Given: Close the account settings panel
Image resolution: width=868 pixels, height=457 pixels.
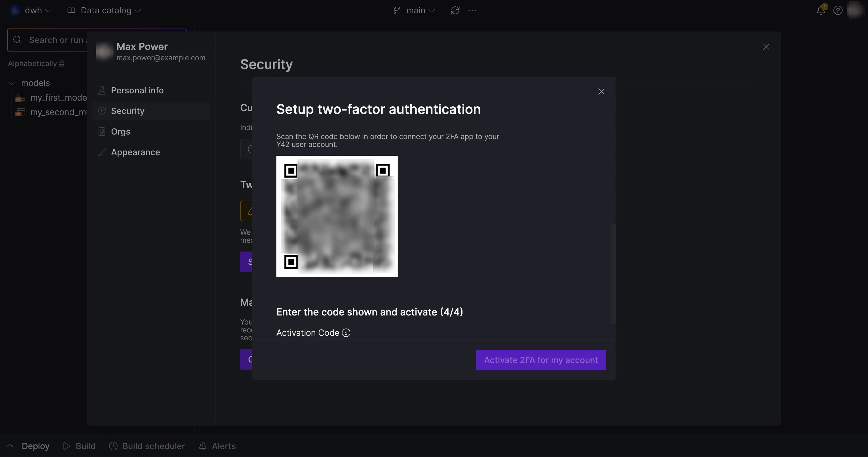Looking at the screenshot, I should (x=766, y=47).
